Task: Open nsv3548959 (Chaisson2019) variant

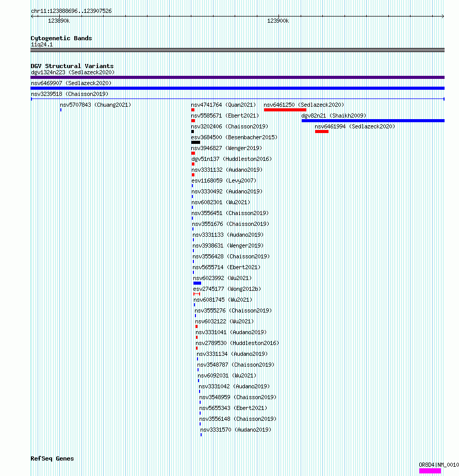Action: [x=238, y=397]
